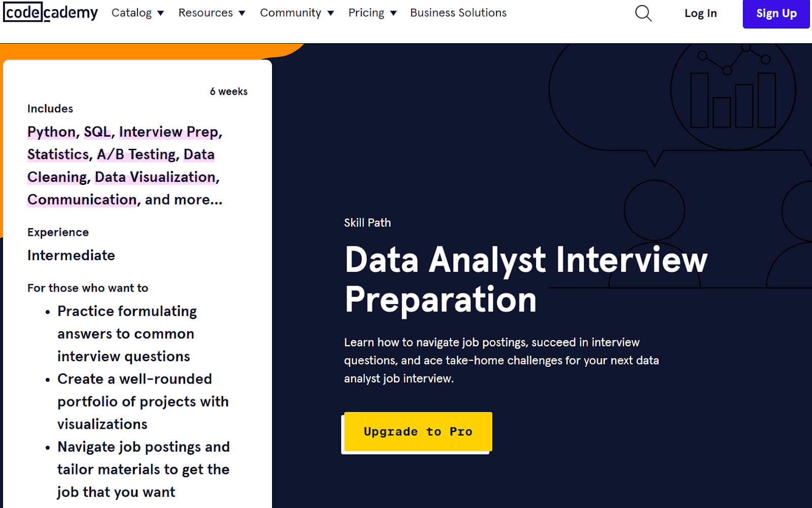Viewport: 812px width, 508px height.
Task: Select the Data Visualization topic
Action: [x=155, y=177]
